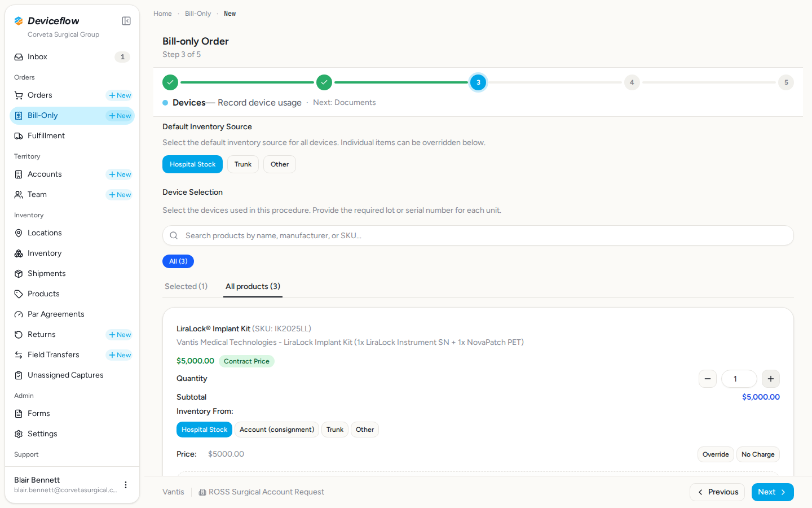Collapse the sidebar panel icon
The width and height of the screenshot is (812, 508).
(126, 21)
